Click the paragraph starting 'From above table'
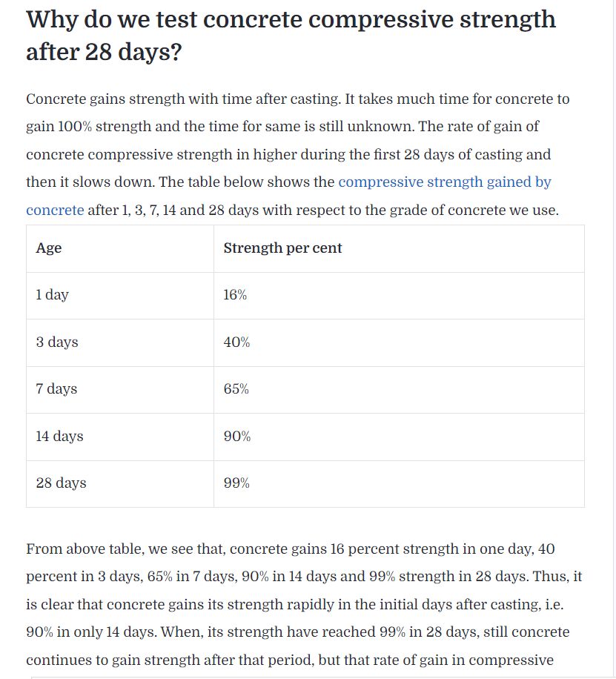Screen dimensions: 616x679 click(x=304, y=604)
